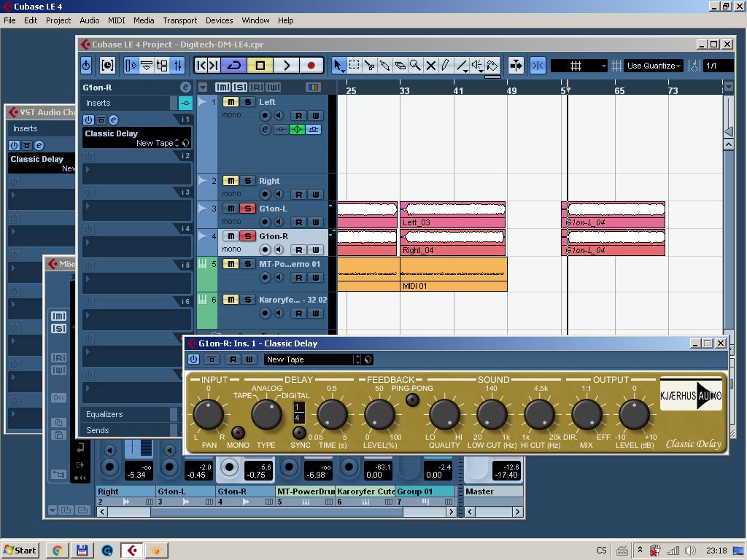
Task: Expand the Equalizers section in the inspector
Action: click(x=104, y=414)
